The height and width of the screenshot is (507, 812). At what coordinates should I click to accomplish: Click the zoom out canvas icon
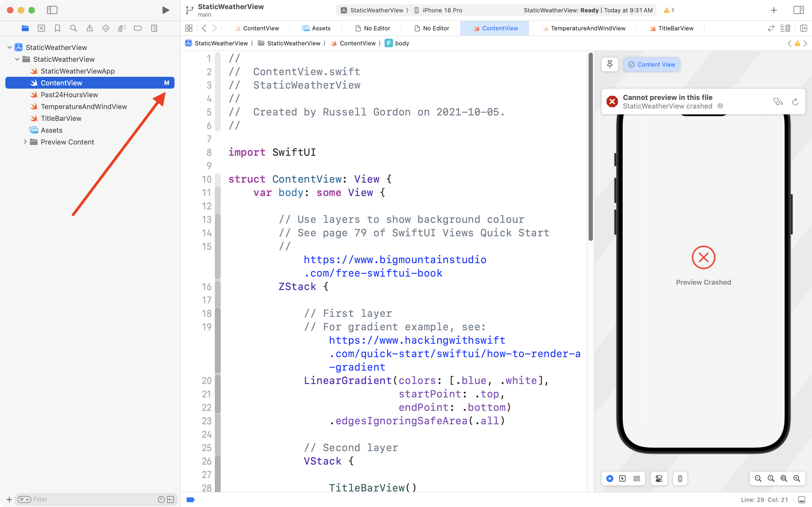(758, 479)
